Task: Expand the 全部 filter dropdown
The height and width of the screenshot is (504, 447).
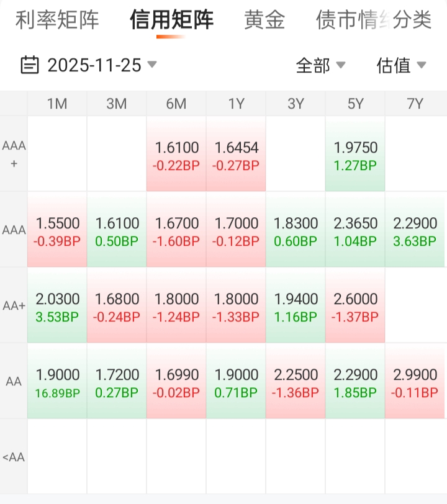Action: (320, 65)
